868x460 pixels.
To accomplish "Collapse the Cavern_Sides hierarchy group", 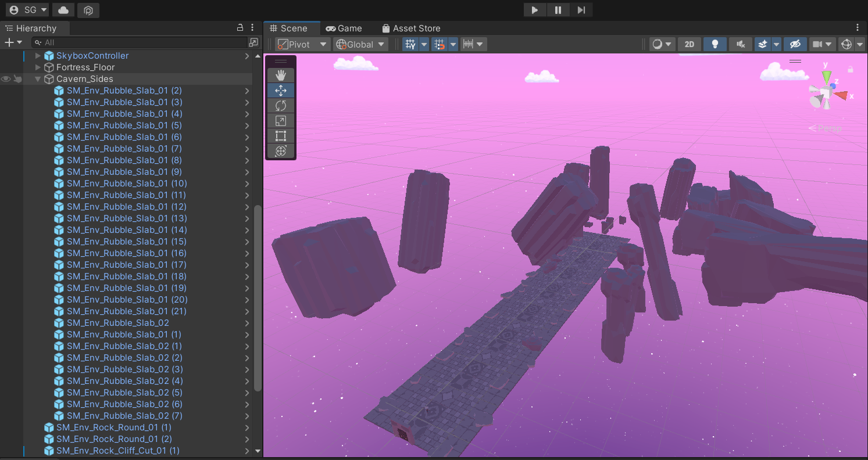I will pos(37,78).
